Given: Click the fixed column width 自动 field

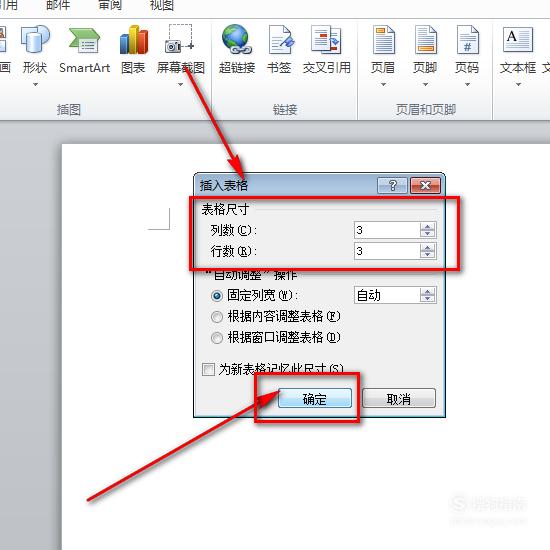Looking at the screenshot, I should 387,295.
